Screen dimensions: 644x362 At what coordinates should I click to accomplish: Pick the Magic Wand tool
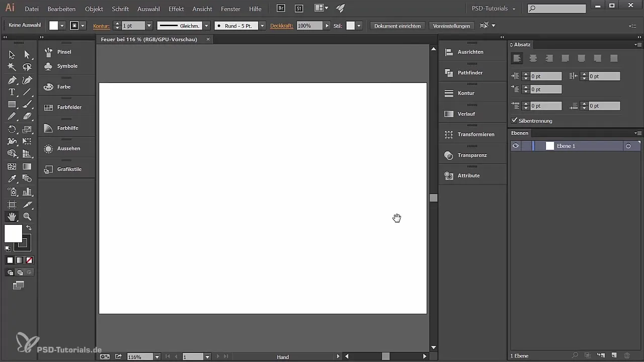tap(12, 67)
